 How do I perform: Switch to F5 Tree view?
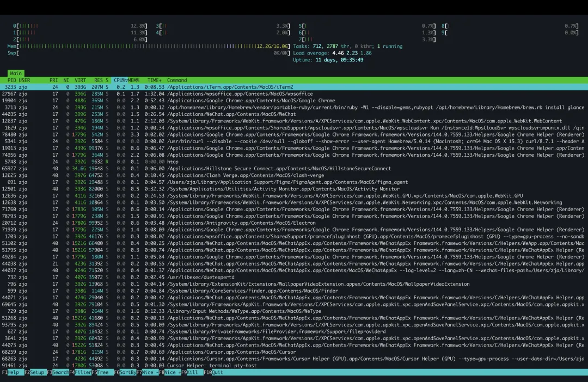click(x=103, y=372)
